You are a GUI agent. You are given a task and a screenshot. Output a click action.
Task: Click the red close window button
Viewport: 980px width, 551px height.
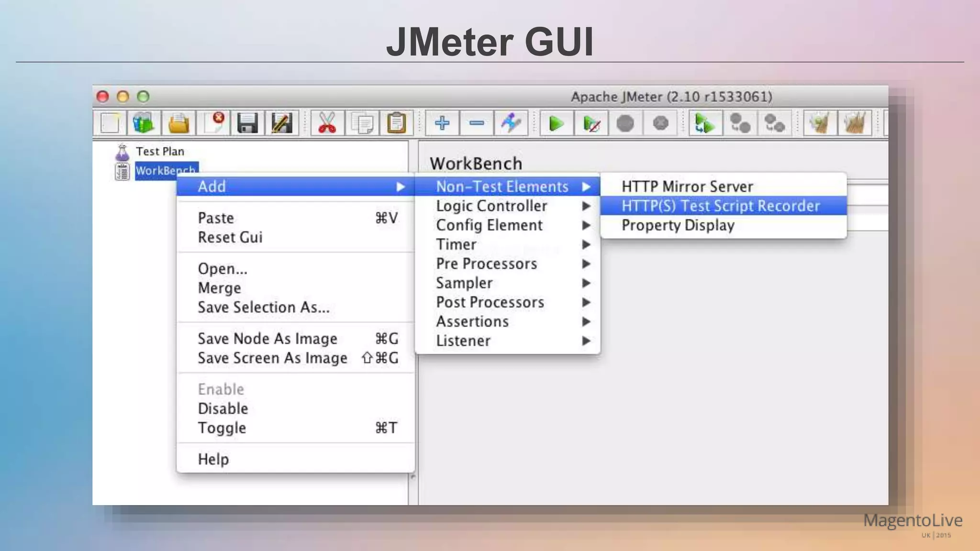pyautogui.click(x=103, y=97)
